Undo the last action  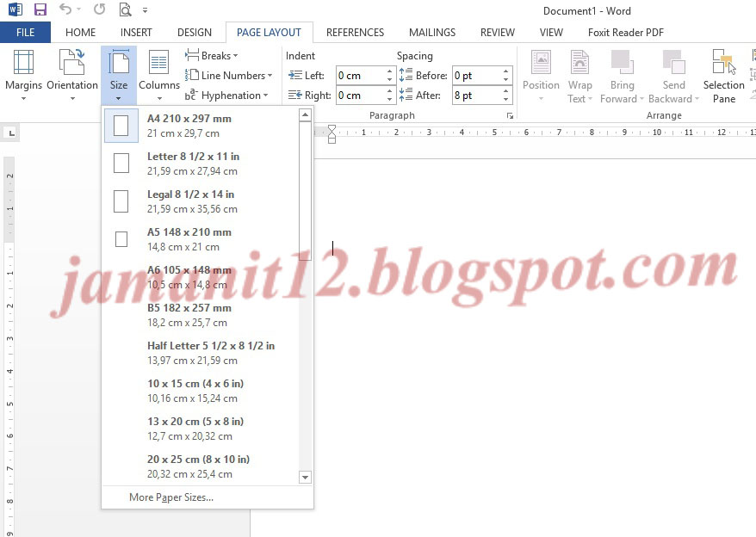coord(65,9)
